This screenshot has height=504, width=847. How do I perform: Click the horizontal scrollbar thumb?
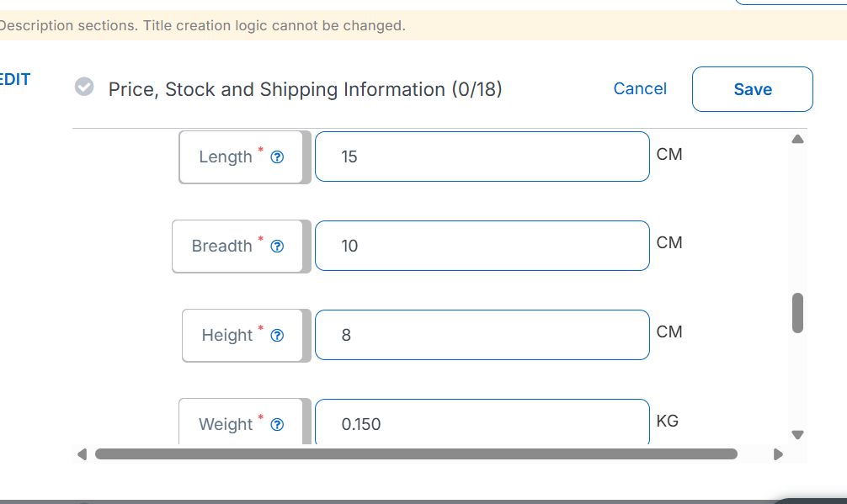(x=416, y=454)
